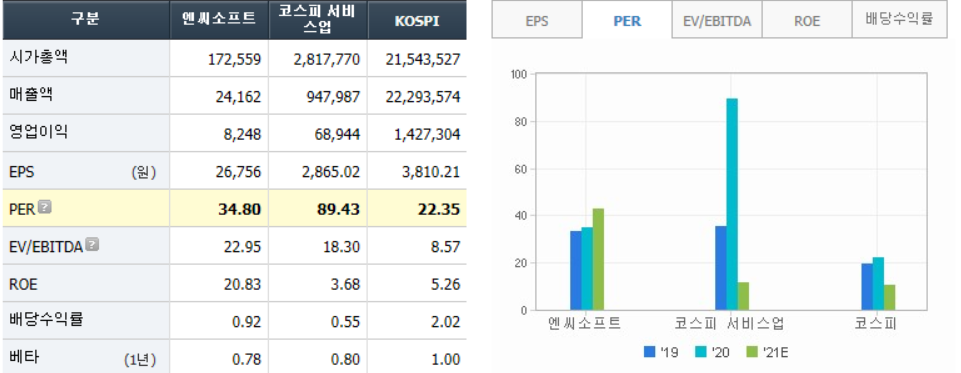Select the 베타 row label
Viewport: 961px width, 373px height.
click(25, 357)
